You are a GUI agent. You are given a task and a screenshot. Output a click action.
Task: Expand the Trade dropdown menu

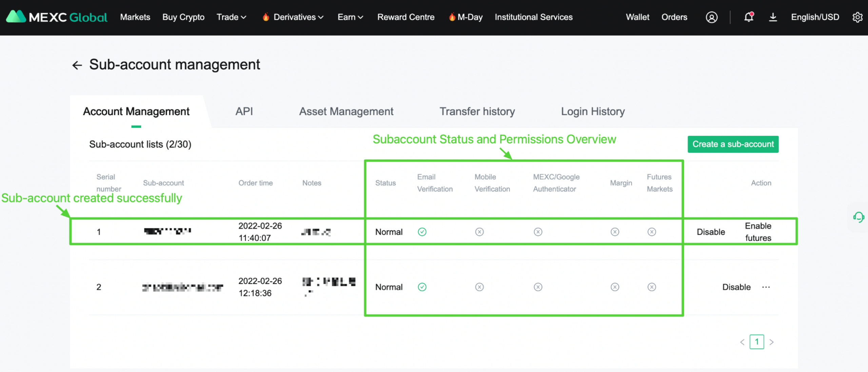[231, 17]
